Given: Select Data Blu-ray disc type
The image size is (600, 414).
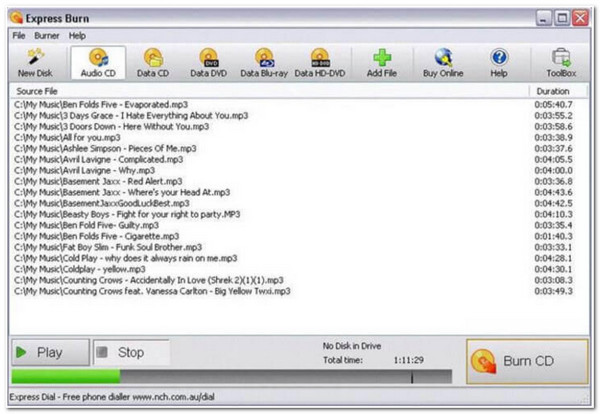Looking at the screenshot, I should coord(264,63).
